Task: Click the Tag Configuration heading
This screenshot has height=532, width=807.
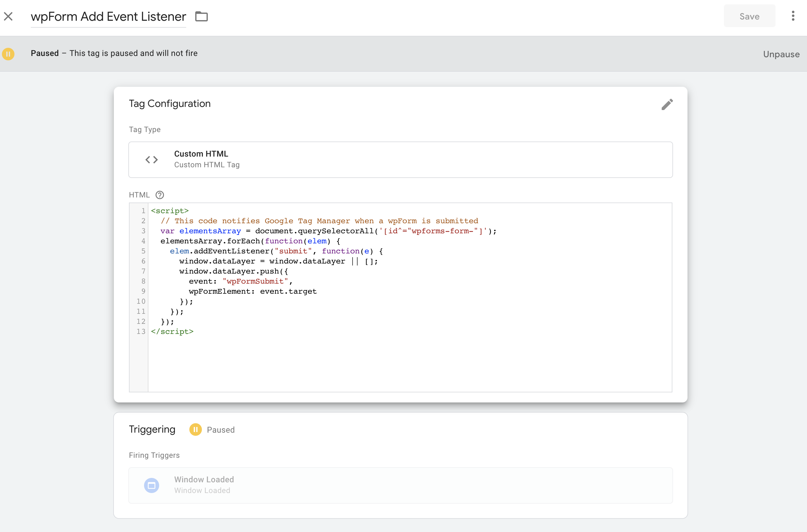Action: (x=170, y=103)
